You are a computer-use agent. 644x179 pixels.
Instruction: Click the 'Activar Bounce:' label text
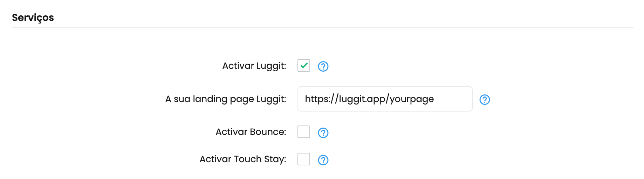(x=251, y=132)
